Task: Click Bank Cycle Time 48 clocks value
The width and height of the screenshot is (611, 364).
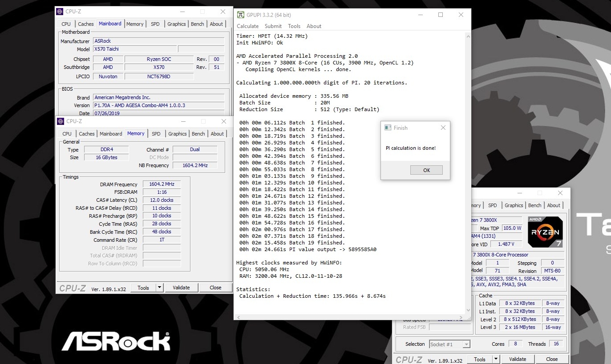Action: 162,232
